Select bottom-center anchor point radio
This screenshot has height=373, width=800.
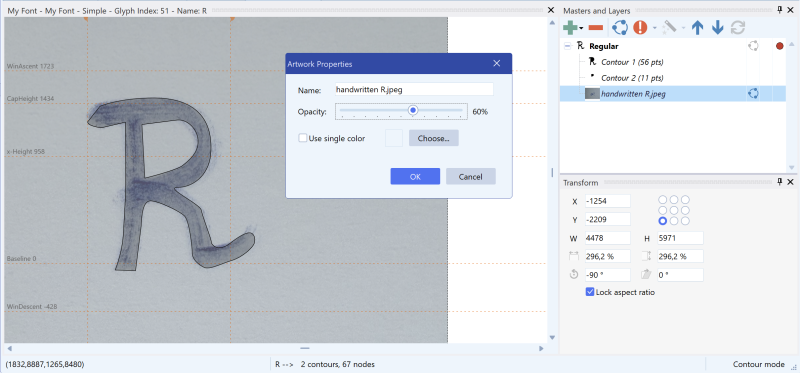click(x=674, y=221)
